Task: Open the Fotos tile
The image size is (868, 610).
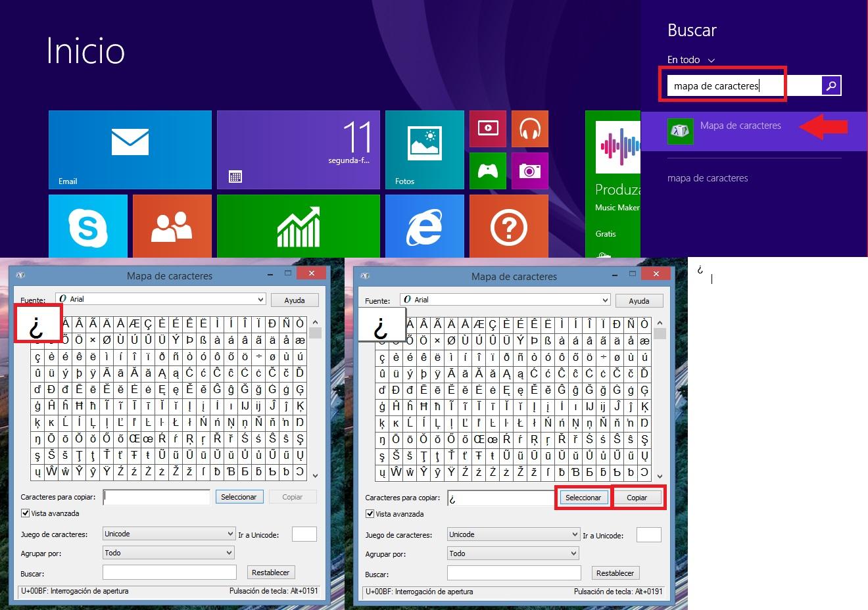Action: 424,149
